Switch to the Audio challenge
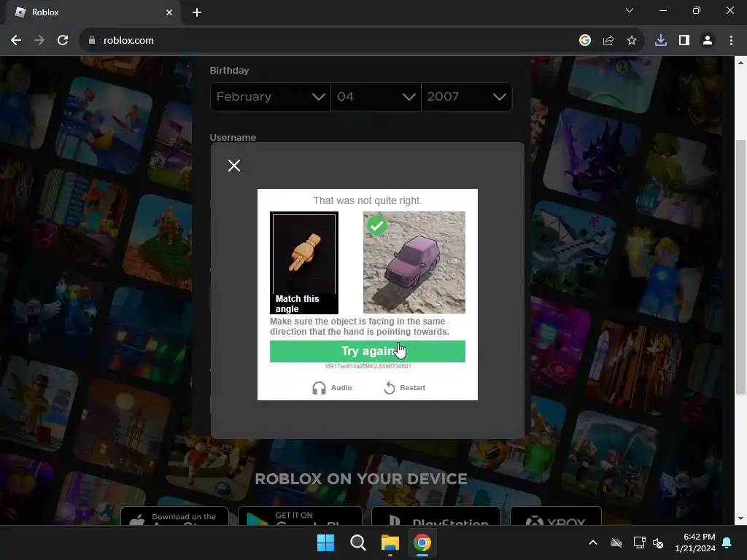 coord(332,388)
